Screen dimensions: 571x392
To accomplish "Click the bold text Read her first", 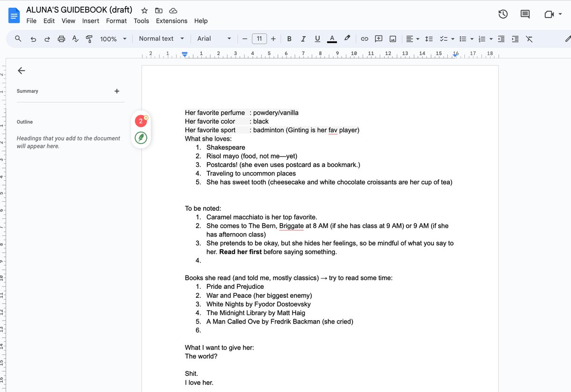I will pyautogui.click(x=240, y=252).
